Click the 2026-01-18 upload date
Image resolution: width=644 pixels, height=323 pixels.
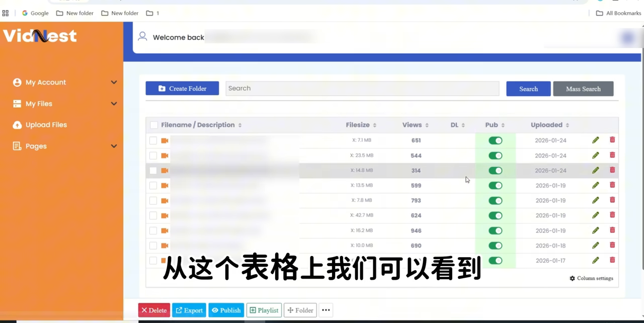(550, 246)
